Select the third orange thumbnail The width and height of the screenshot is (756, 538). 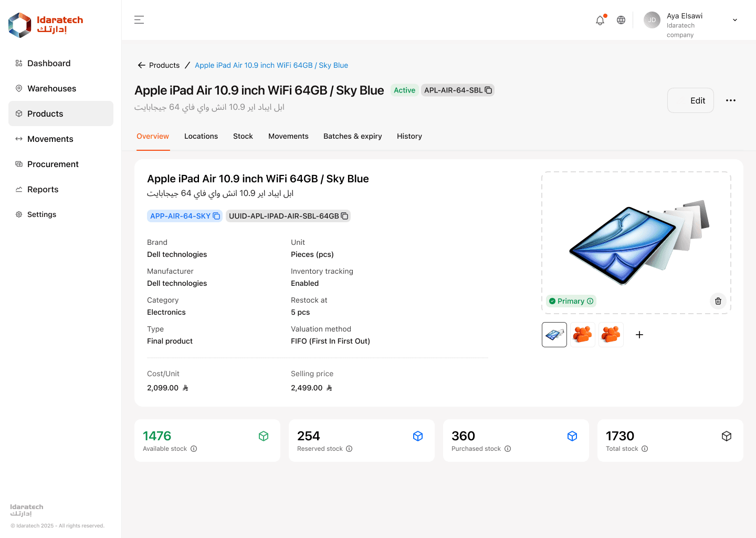coord(611,335)
